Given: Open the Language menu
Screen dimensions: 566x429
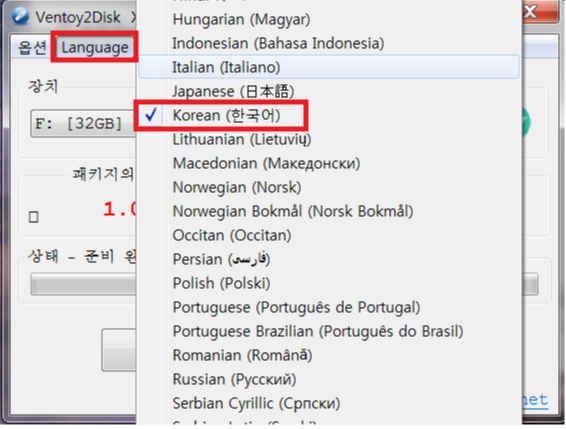Looking at the screenshot, I should 95,47.
